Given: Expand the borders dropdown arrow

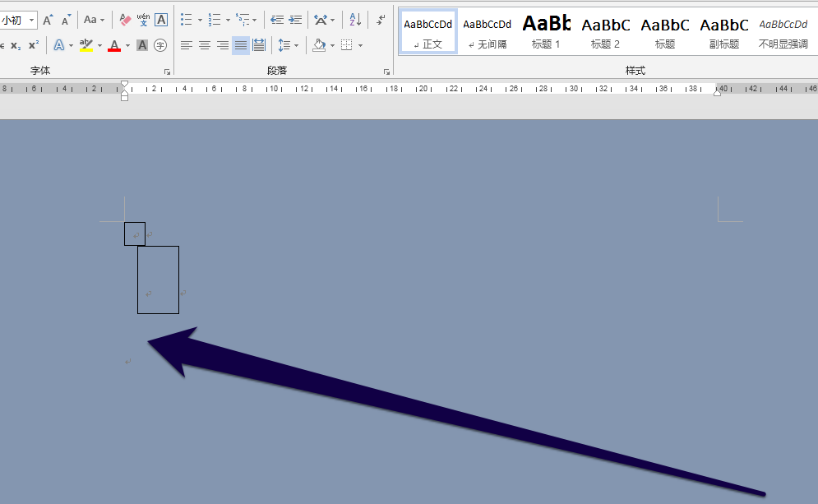Looking at the screenshot, I should click(x=360, y=46).
